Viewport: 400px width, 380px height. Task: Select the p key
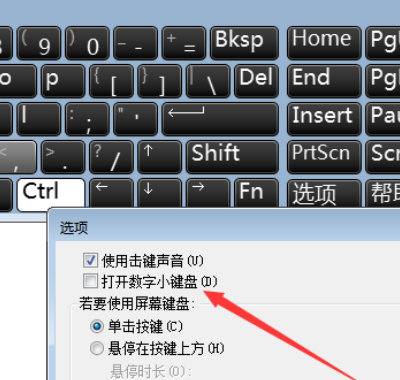coord(63,81)
